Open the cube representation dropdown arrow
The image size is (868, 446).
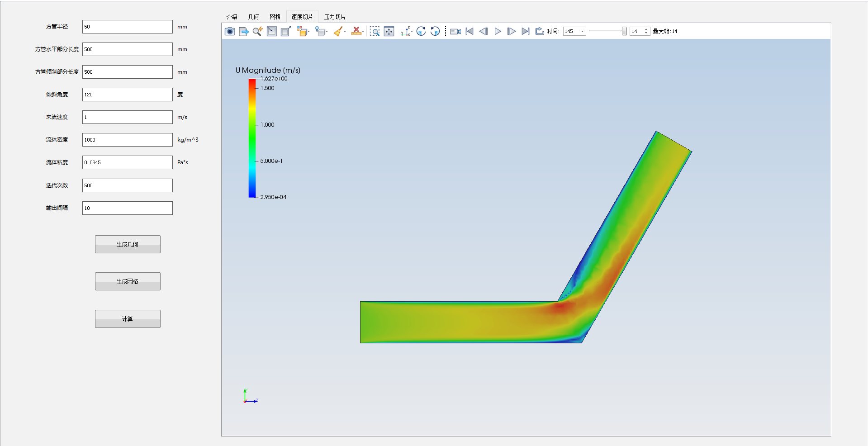[x=309, y=32]
